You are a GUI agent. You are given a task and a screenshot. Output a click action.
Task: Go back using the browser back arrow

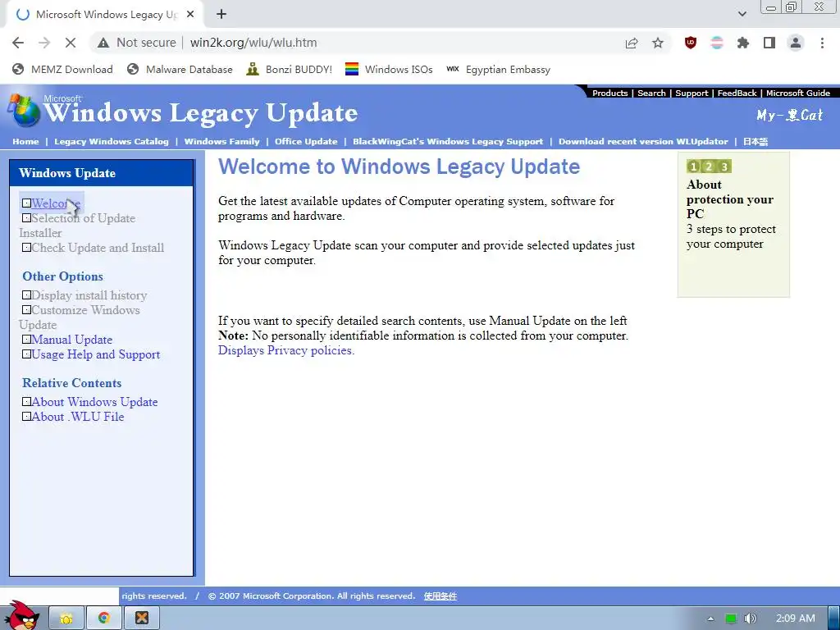click(x=18, y=43)
